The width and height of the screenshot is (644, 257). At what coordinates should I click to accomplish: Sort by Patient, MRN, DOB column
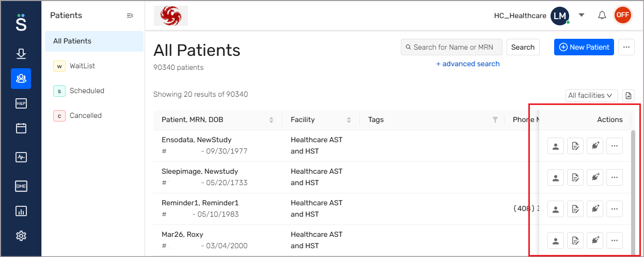272,120
